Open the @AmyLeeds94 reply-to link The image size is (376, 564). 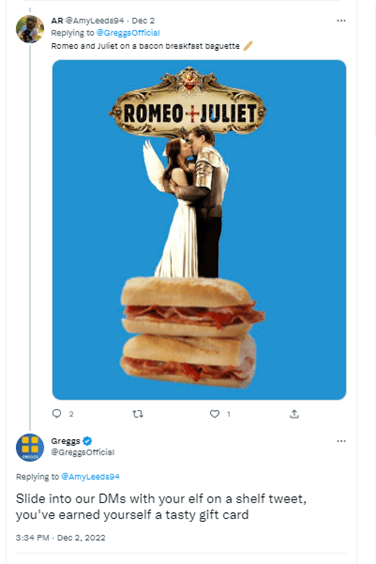tap(90, 477)
